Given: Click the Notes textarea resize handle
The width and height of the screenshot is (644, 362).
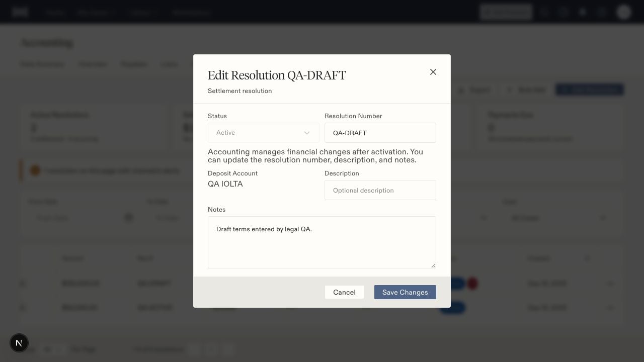Looking at the screenshot, I should pyautogui.click(x=433, y=265).
